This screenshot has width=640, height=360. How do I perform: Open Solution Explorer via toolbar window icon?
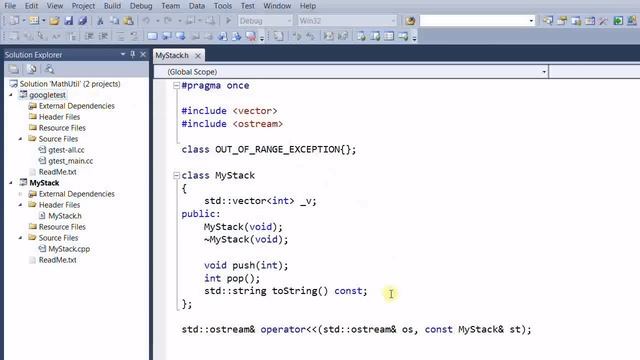548,20
